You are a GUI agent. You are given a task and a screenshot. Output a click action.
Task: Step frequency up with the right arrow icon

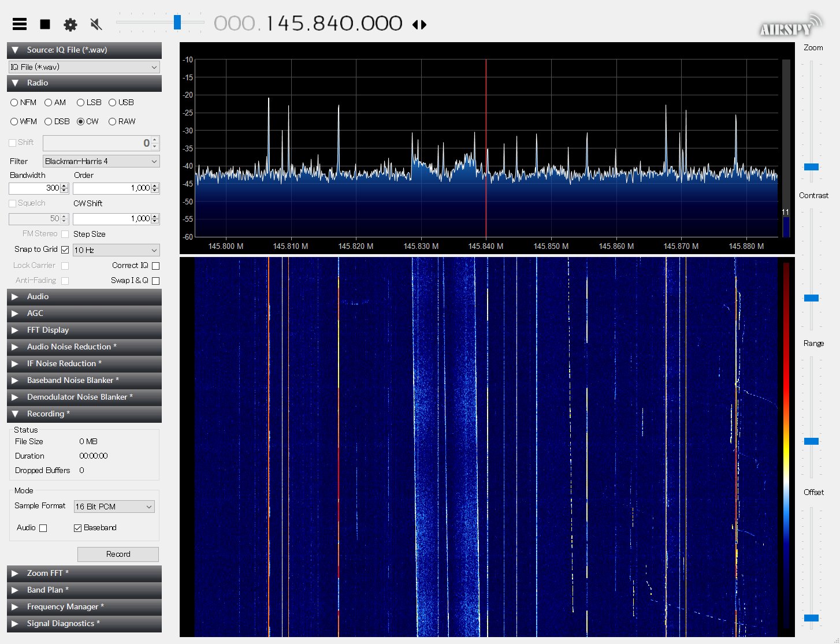[423, 25]
